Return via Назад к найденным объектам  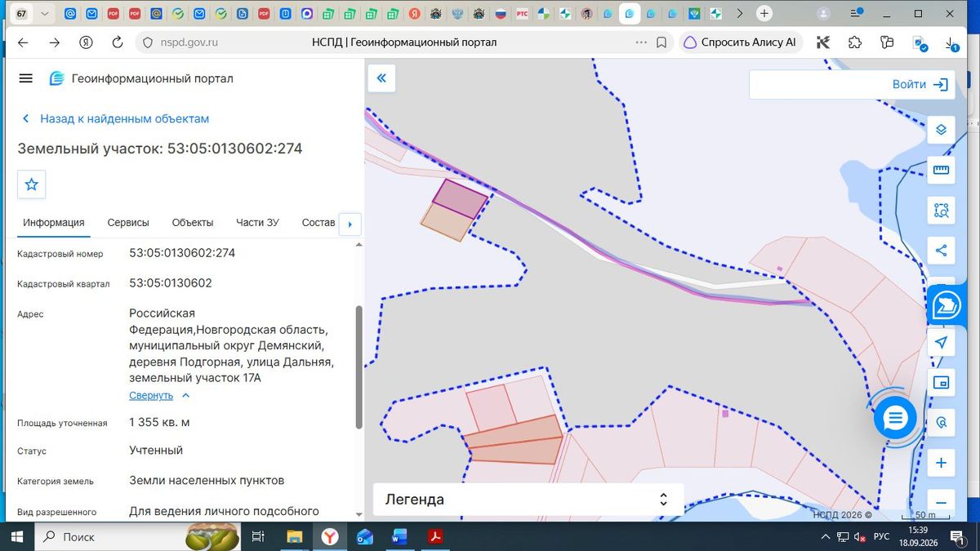click(x=115, y=118)
